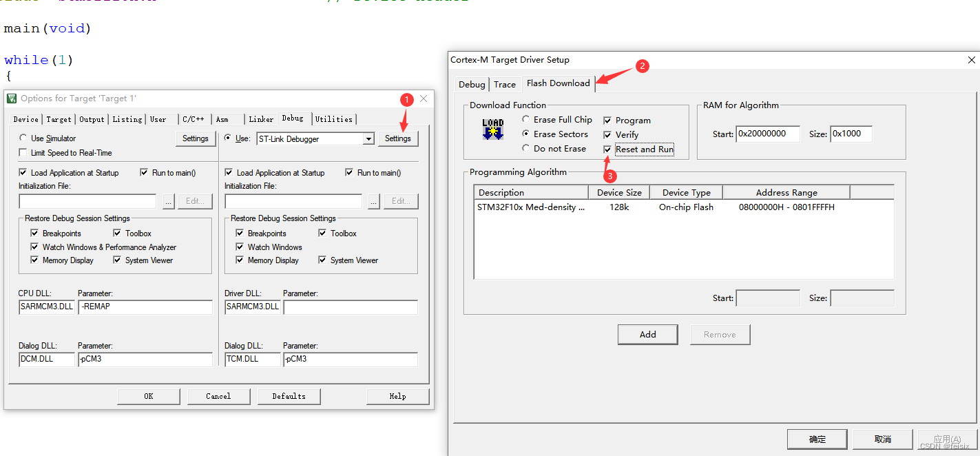Image resolution: width=980 pixels, height=456 pixels.
Task: Toggle simulator Breakpoints restore checkbox
Action: [x=34, y=234]
